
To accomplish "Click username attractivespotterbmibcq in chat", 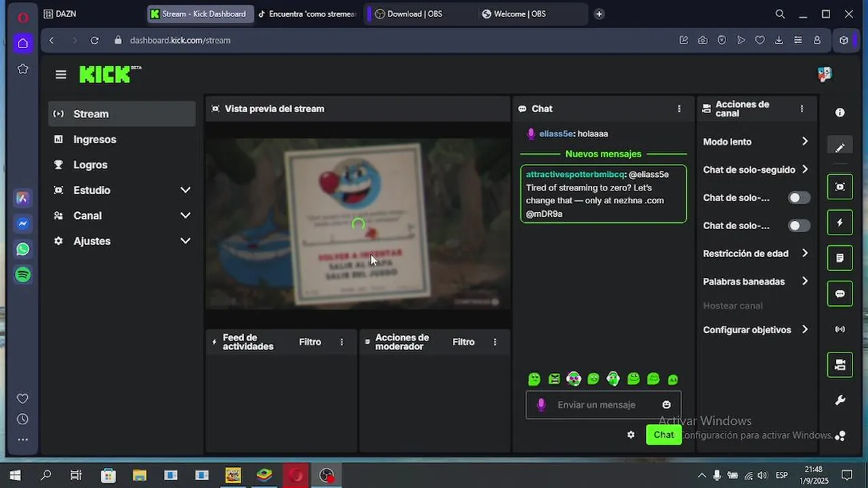I will point(575,174).
